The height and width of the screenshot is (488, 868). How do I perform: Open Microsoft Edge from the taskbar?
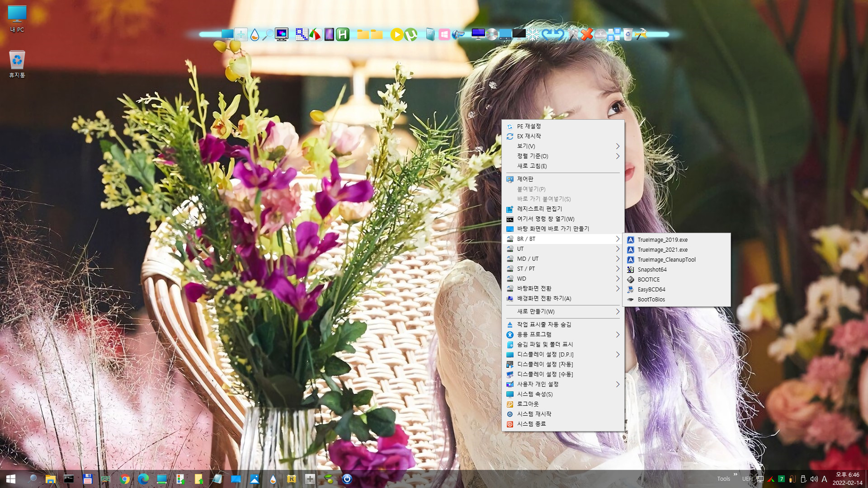click(143, 479)
